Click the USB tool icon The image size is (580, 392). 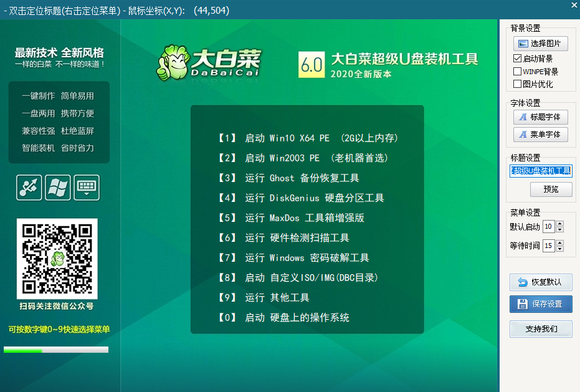(29, 188)
